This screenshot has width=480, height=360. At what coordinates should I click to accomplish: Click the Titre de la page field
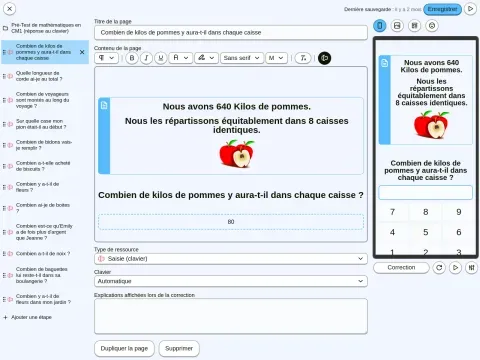point(231,33)
